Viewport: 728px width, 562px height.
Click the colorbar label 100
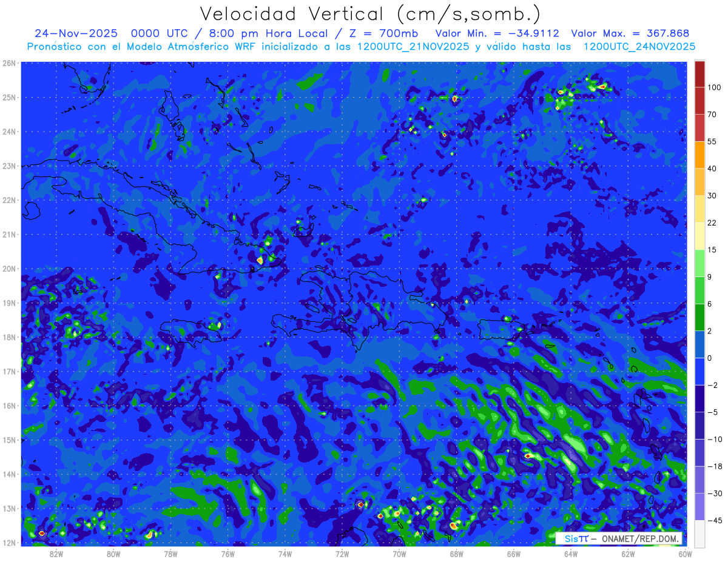(x=714, y=87)
